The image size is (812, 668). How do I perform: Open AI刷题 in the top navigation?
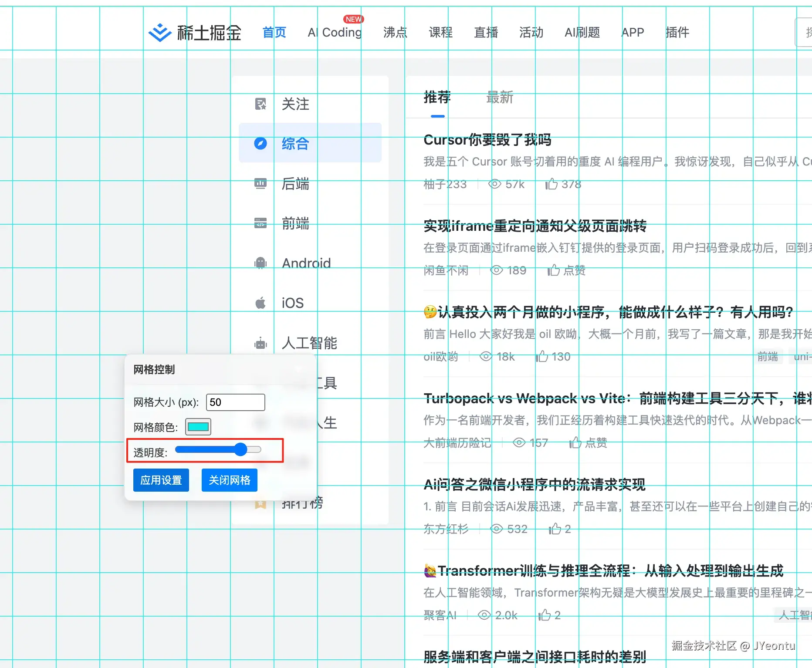(582, 32)
